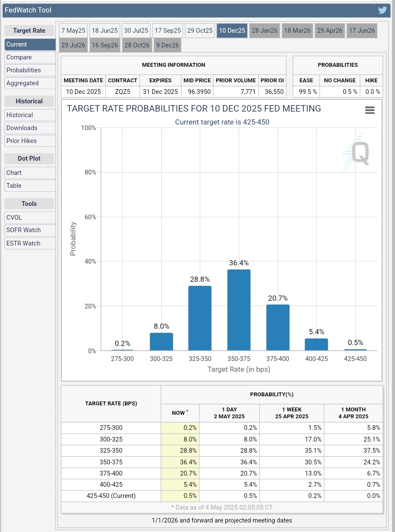
Task: Open the Aggregated sidebar item
Action: pyautogui.click(x=30, y=83)
